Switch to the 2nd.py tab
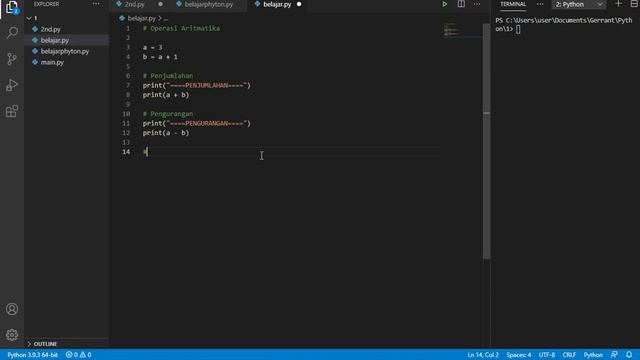This screenshot has width=640, height=360. (135, 4)
